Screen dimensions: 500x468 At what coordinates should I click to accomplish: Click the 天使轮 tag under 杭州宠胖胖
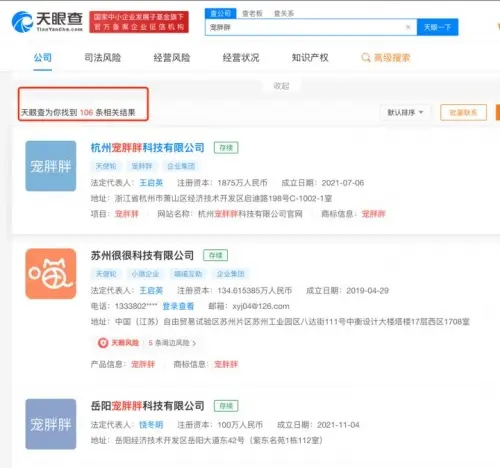coord(106,166)
